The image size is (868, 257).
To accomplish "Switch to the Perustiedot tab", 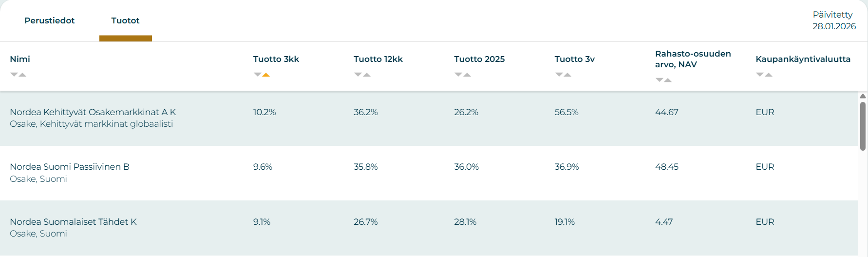I will tap(50, 20).
